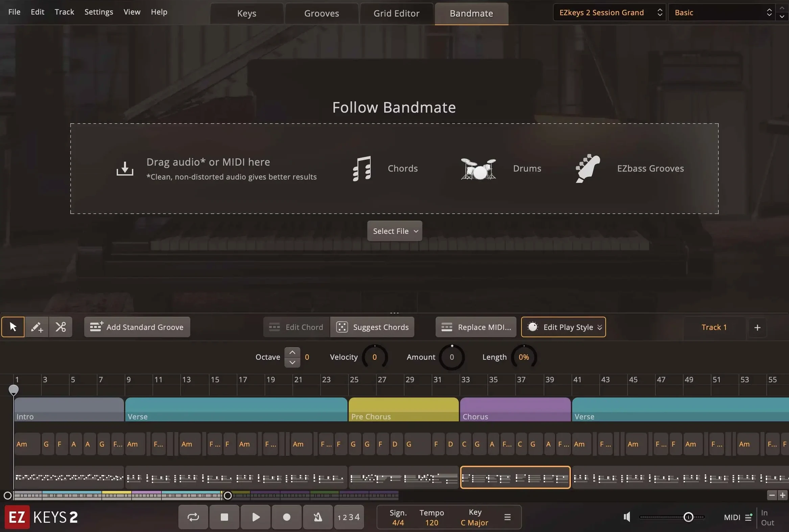The height and width of the screenshot is (532, 789).
Task: Switch to the Grid Editor tab
Action: tap(396, 13)
